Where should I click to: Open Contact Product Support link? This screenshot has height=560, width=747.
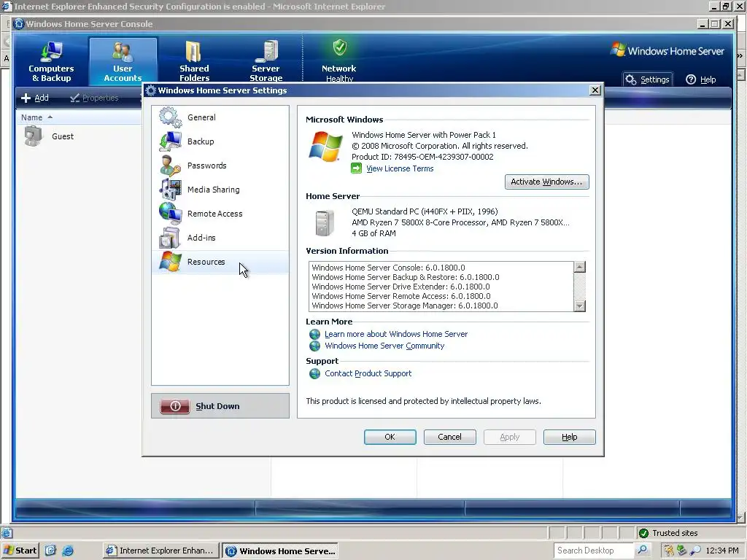tap(368, 373)
